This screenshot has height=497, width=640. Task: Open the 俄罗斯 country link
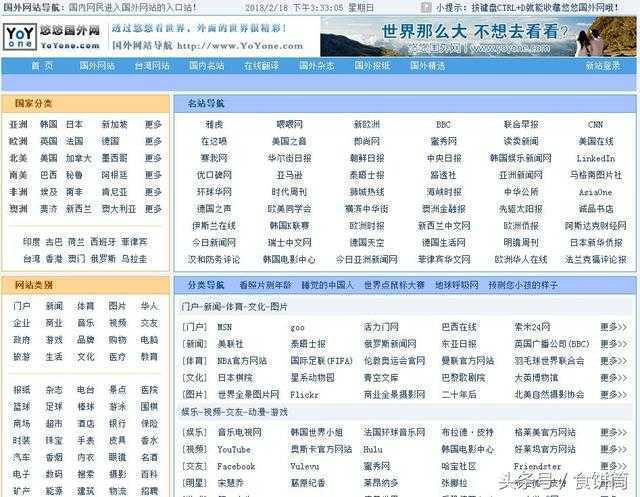(x=103, y=259)
